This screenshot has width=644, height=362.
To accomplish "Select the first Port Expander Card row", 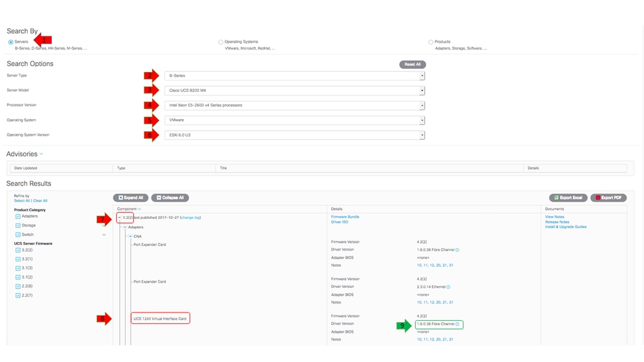I will tap(150, 245).
